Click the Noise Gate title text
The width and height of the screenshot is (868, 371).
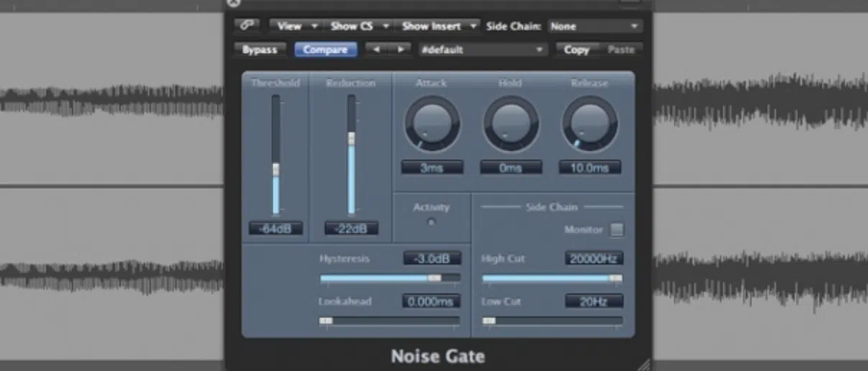(x=438, y=356)
